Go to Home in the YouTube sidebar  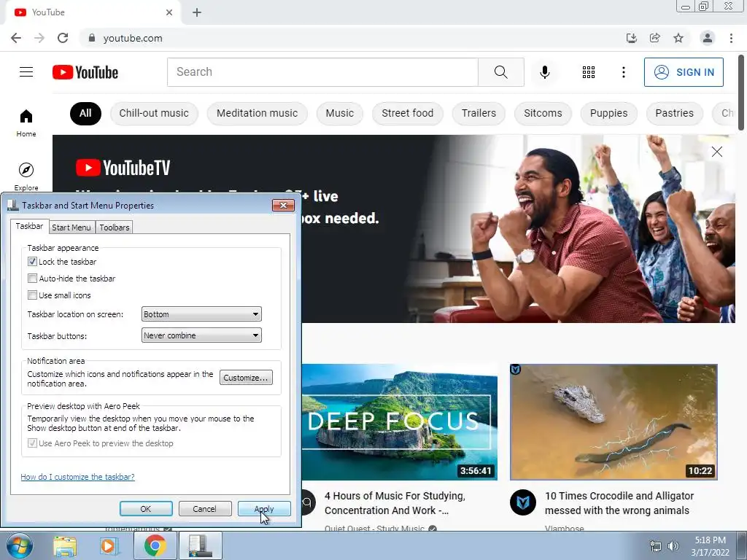(x=26, y=122)
